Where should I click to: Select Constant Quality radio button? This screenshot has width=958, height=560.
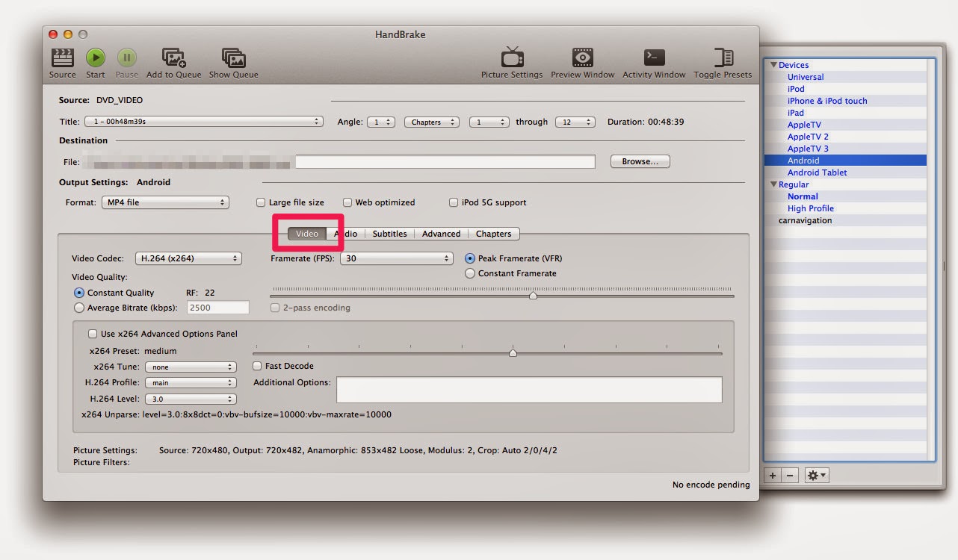point(79,293)
